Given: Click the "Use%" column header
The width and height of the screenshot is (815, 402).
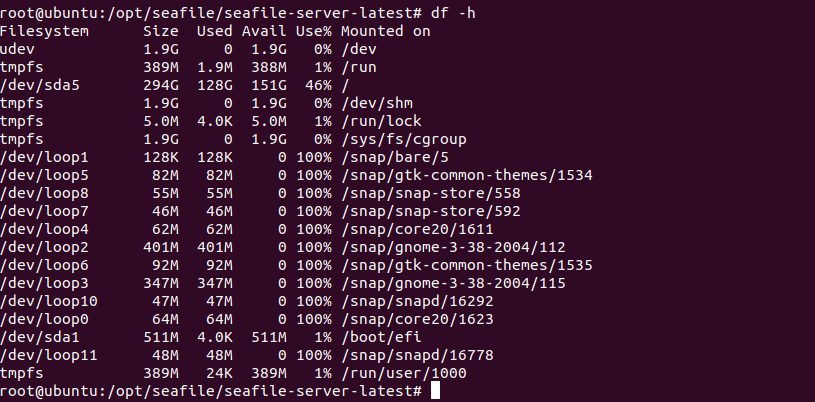Looking at the screenshot, I should pos(312,31).
